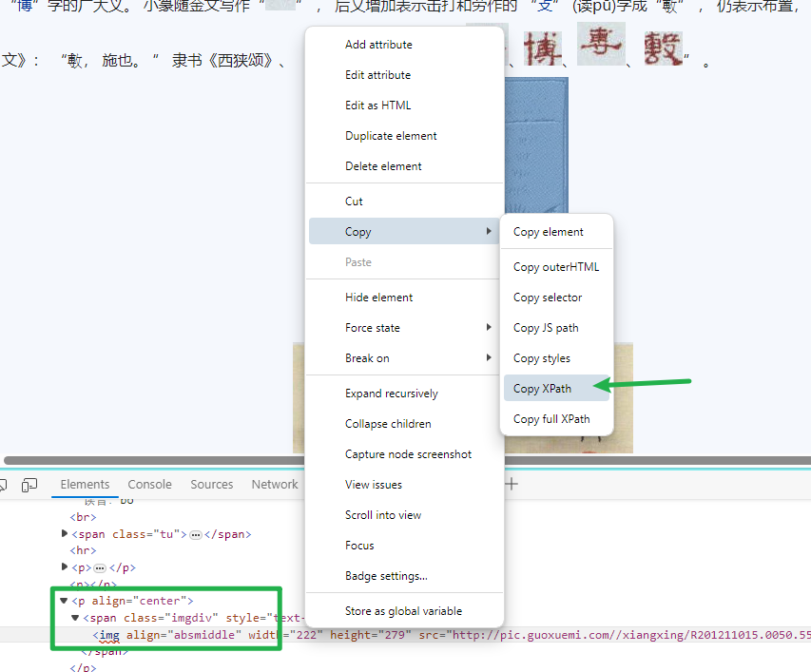Open the Network tab
Screen dimensions: 811x672
tap(275, 485)
